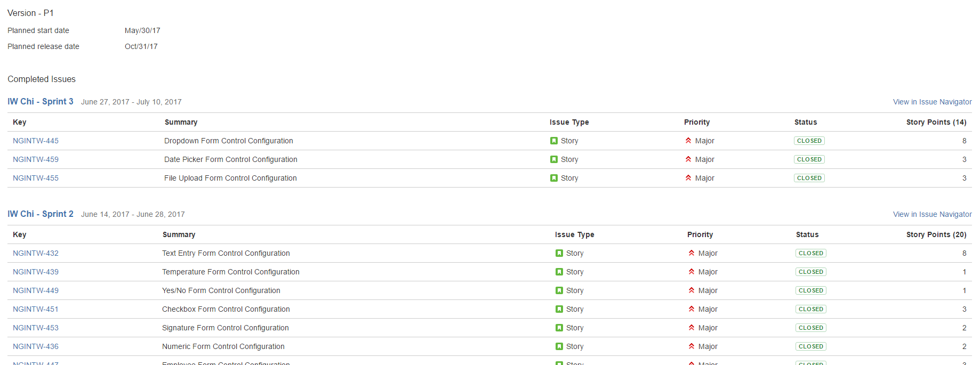Select the Text Entry Form Control Configuration summary

tap(226, 253)
